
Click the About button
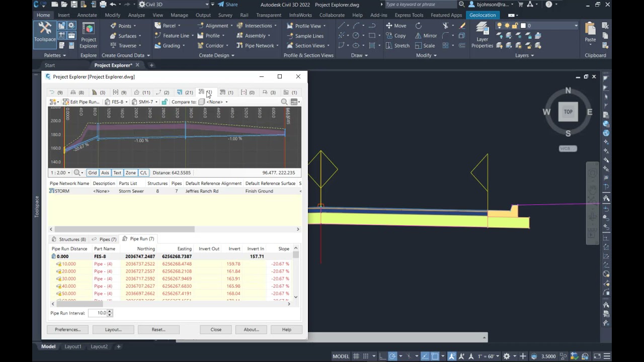(x=251, y=330)
